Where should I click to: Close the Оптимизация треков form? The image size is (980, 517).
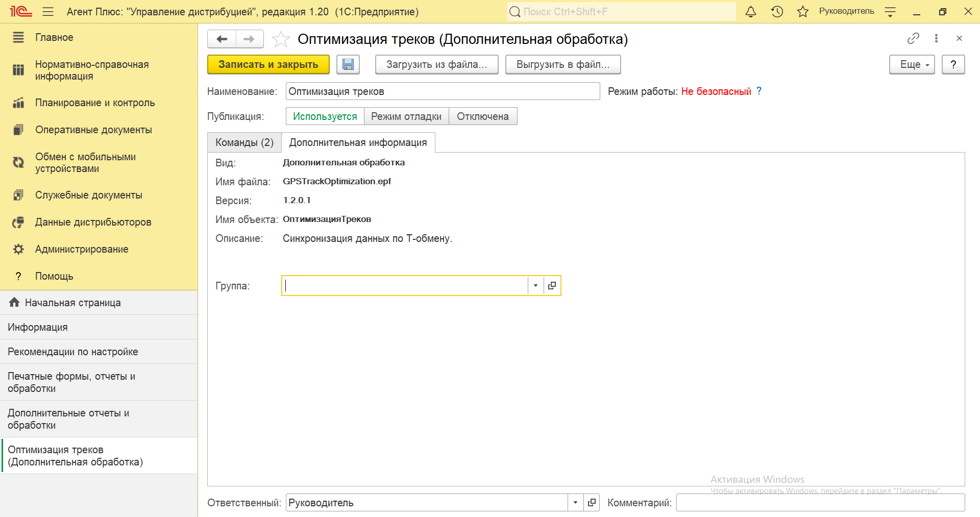959,38
